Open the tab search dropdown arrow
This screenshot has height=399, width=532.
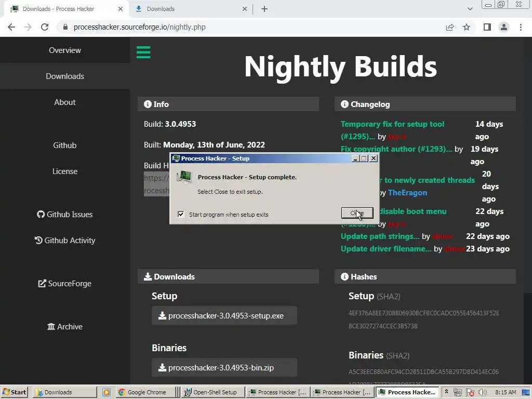click(x=470, y=9)
